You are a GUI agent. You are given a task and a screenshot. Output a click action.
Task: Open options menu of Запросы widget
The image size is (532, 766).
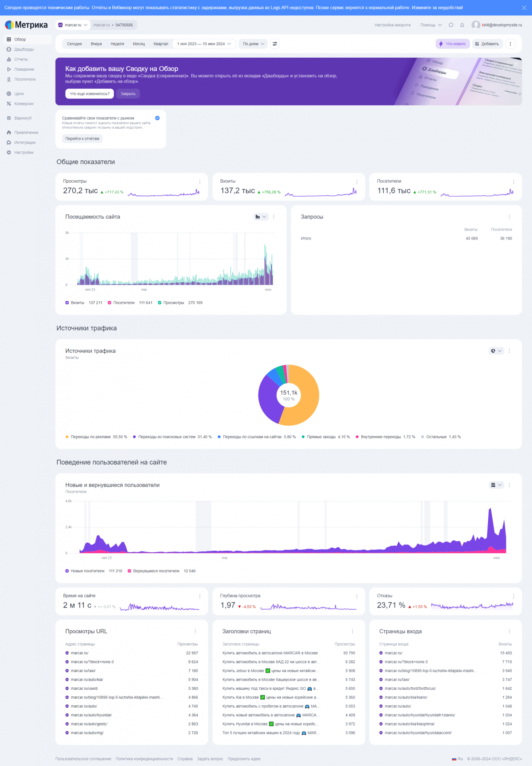509,217
